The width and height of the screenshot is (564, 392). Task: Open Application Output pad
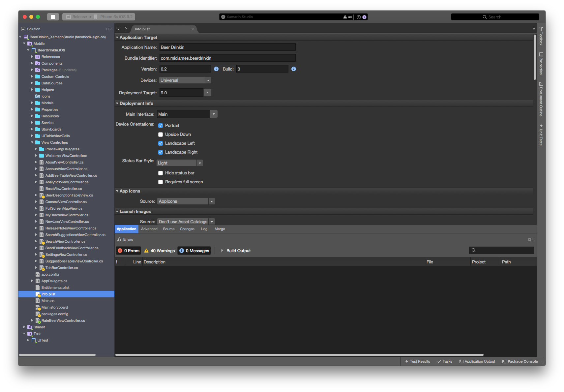(x=477, y=361)
